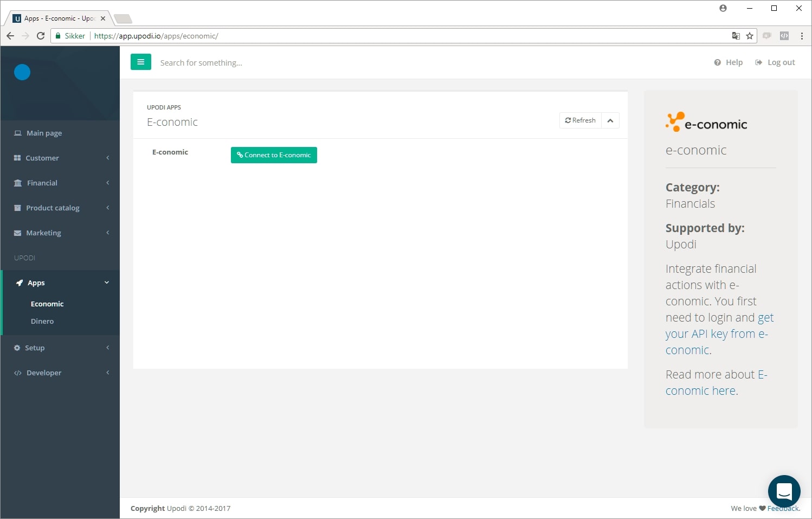Viewport: 812px width, 519px height.
Task: Click the Marketing envelope icon
Action: point(17,233)
